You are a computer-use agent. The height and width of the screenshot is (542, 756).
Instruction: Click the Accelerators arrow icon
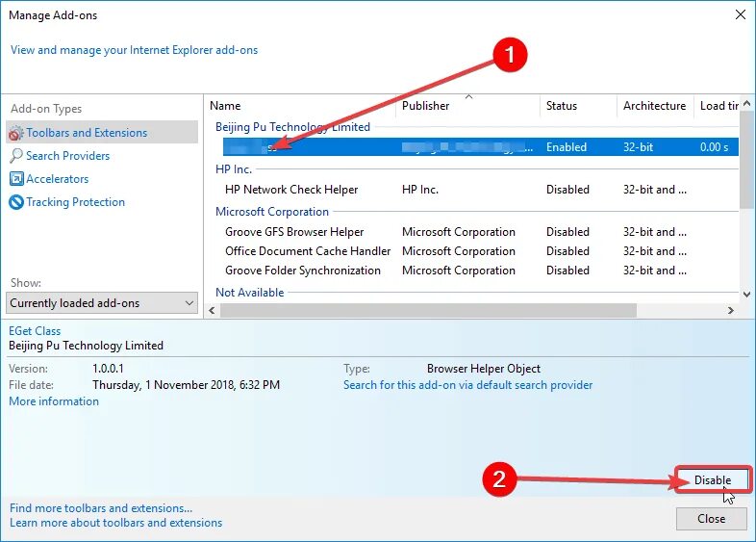[x=16, y=178]
